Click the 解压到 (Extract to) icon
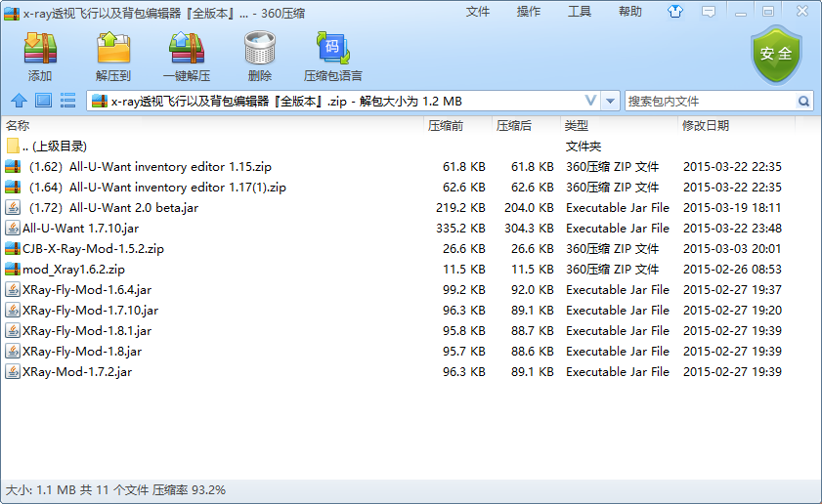 click(x=113, y=48)
